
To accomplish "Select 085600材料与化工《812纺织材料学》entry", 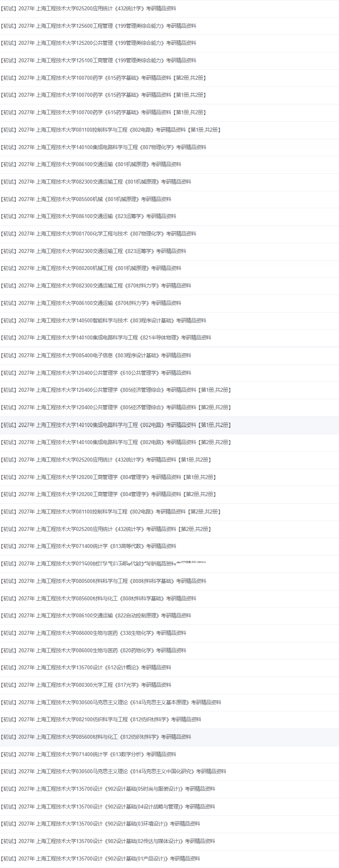I will point(96,737).
